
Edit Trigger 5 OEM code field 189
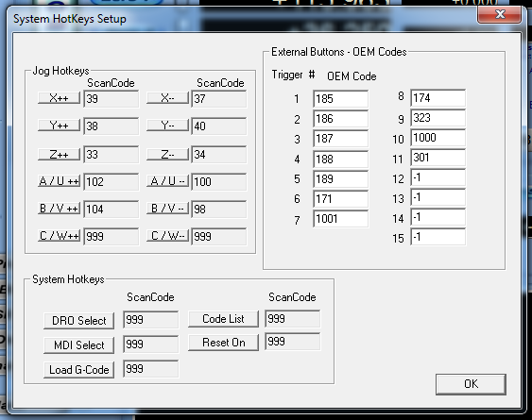point(340,179)
